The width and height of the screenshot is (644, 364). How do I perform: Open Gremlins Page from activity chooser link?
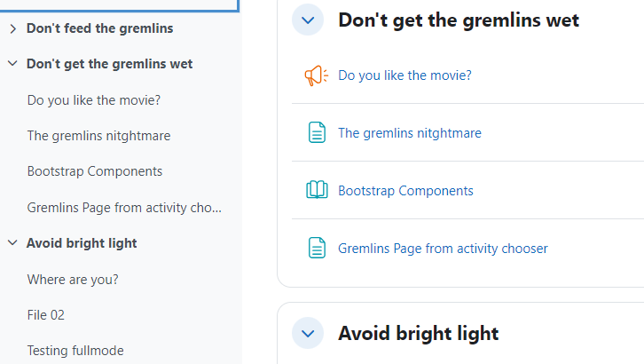pos(443,249)
